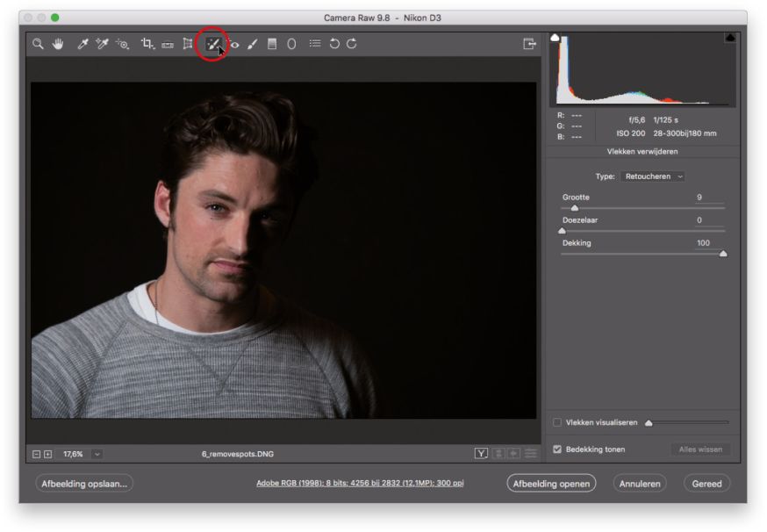Click the Afbeelding openen button
Screen dimensions: 767x532
(551, 484)
